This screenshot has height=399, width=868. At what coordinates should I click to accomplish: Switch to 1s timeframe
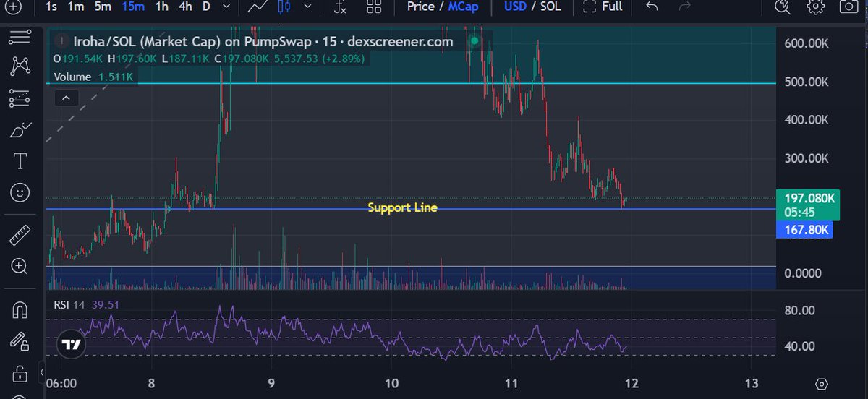pyautogui.click(x=51, y=7)
